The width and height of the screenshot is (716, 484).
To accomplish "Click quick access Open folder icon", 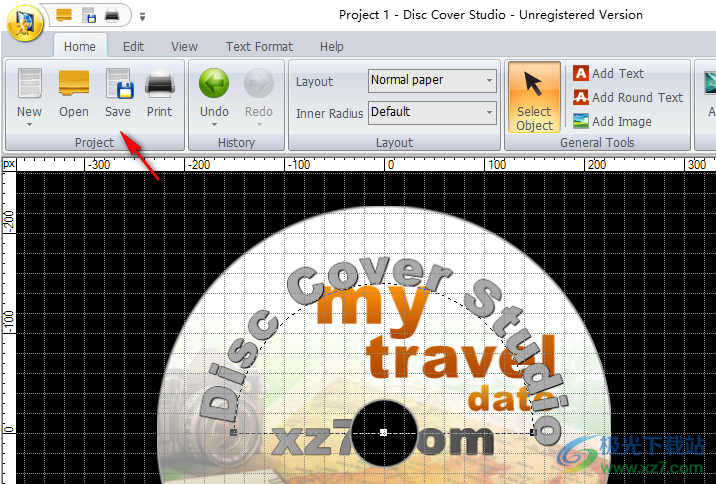I will tap(64, 15).
